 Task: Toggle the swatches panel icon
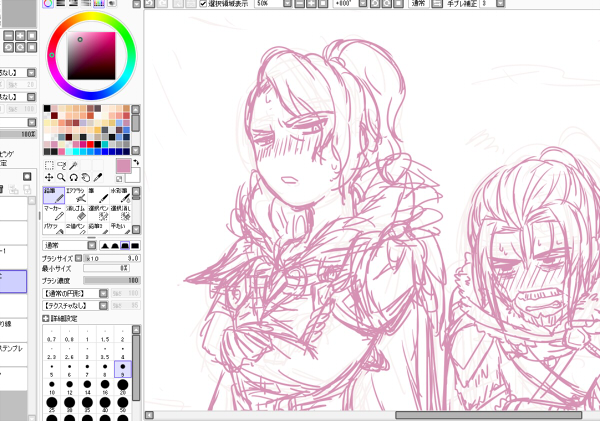[x=99, y=3]
